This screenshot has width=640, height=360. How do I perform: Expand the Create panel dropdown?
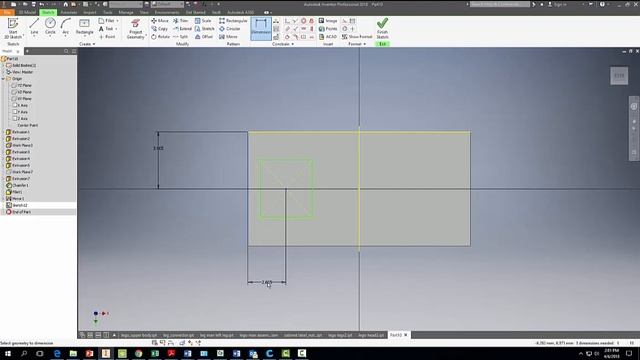click(87, 44)
